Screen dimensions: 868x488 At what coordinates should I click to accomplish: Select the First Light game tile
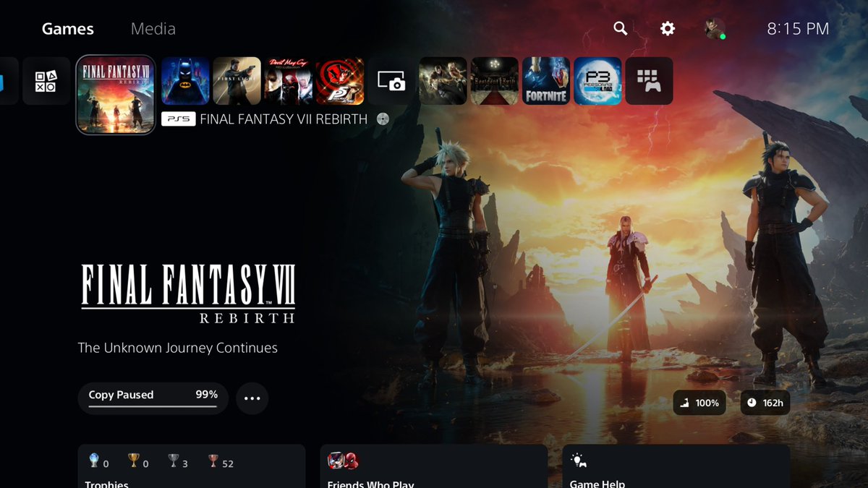coord(237,81)
